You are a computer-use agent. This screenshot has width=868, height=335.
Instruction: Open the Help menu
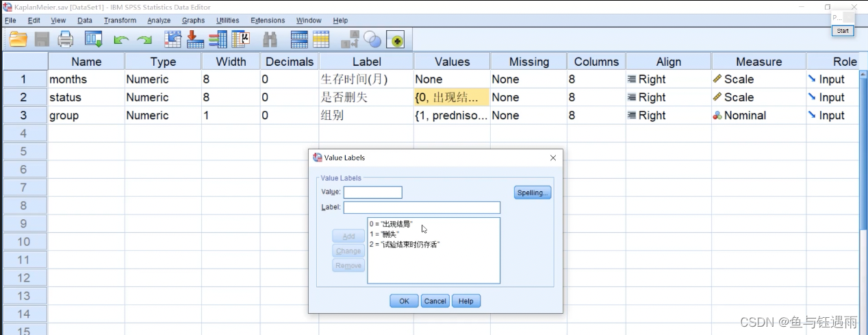click(340, 21)
